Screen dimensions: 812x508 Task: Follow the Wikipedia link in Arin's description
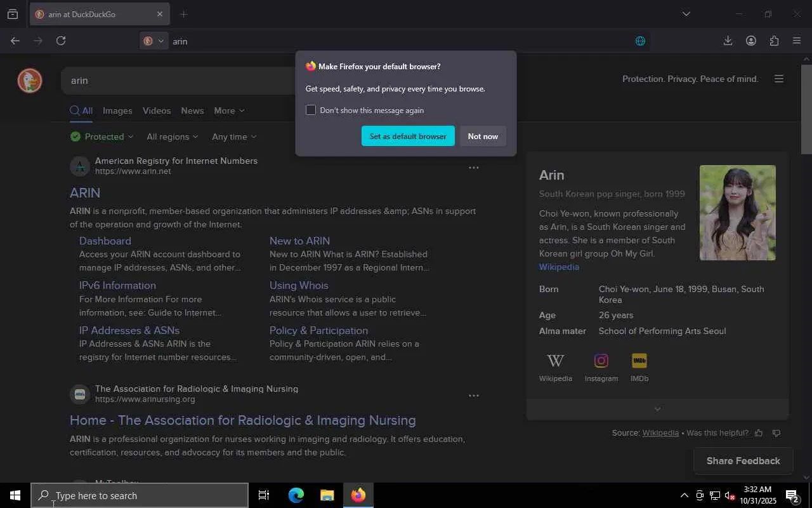coord(559,267)
